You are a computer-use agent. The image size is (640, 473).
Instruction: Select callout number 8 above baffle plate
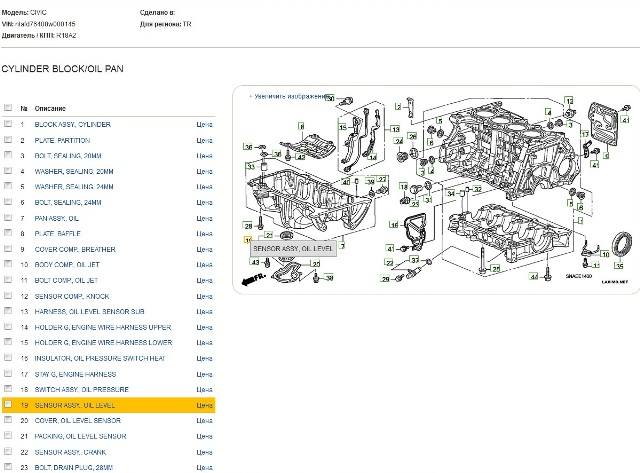tap(302, 126)
